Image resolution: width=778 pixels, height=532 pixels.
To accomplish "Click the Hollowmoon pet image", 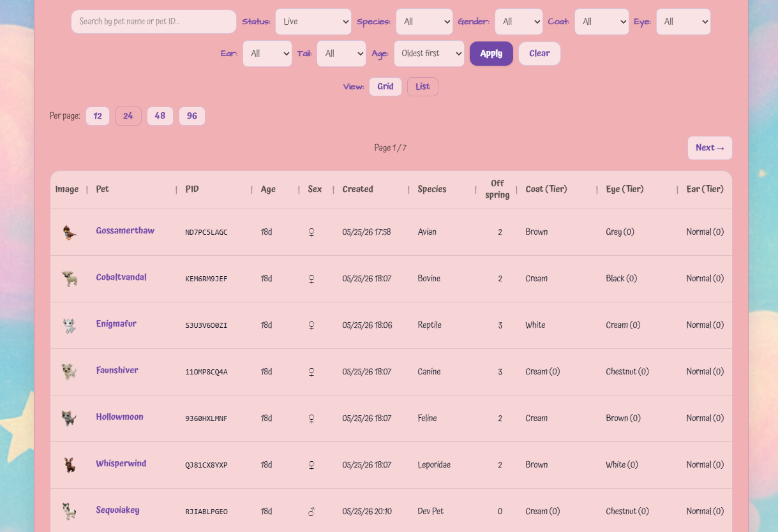I will (69, 418).
